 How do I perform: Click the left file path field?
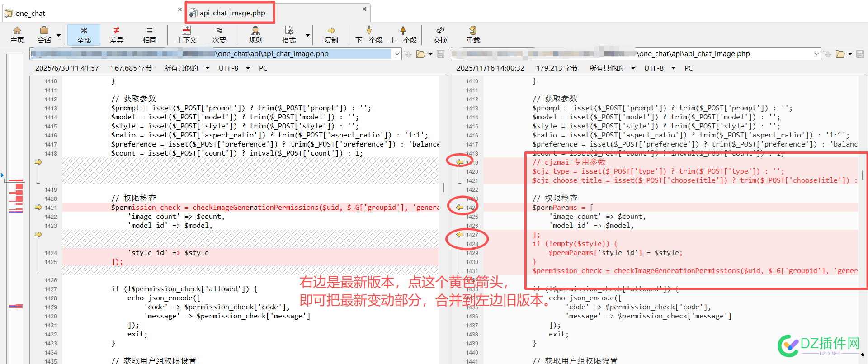point(211,54)
